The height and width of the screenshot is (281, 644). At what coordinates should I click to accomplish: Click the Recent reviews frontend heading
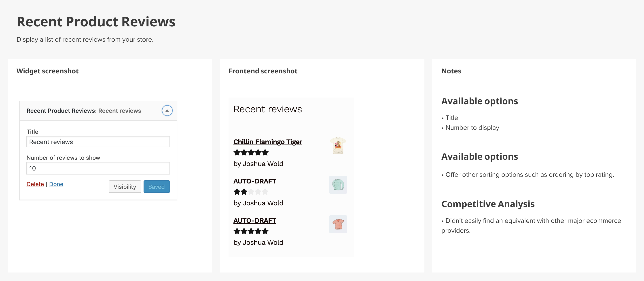point(267,109)
